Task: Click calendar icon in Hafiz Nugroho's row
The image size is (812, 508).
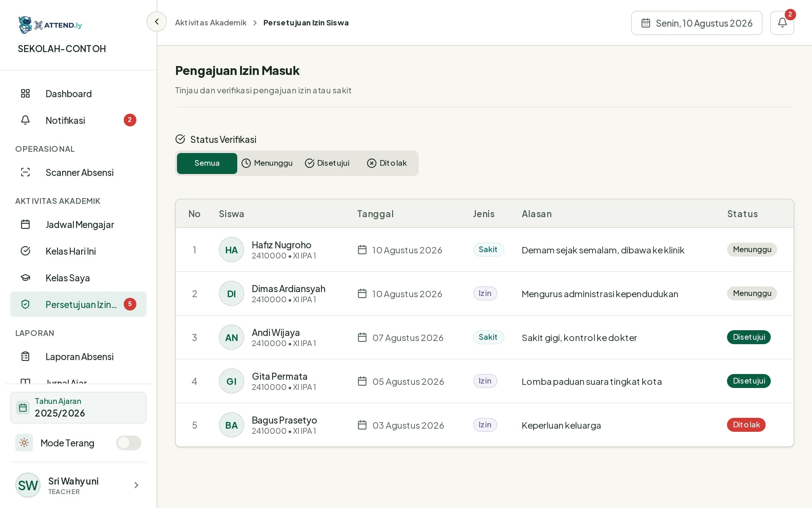Action: tap(362, 250)
